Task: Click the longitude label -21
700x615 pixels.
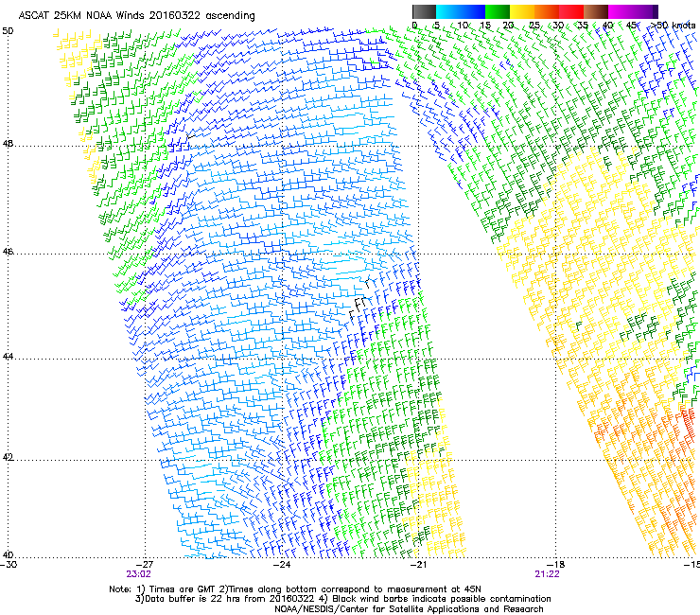Action: coord(418,565)
